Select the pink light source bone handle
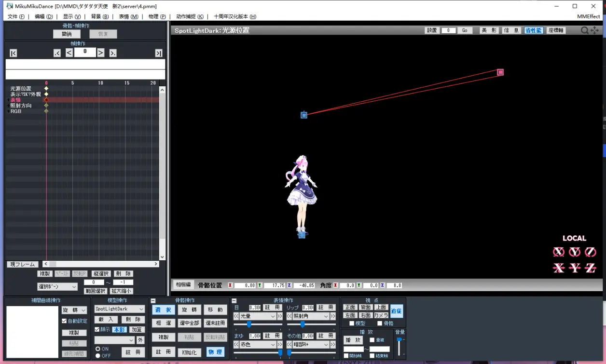The image size is (606, 364). tap(500, 72)
